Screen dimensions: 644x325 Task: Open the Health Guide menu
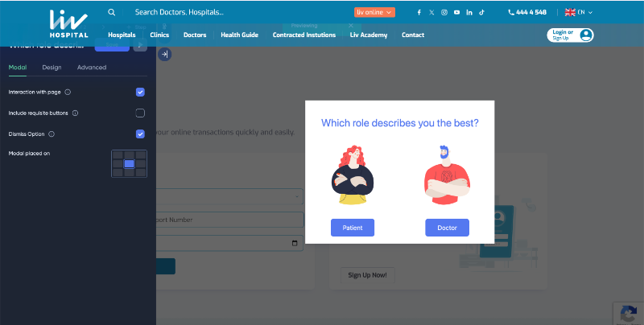coord(239,35)
